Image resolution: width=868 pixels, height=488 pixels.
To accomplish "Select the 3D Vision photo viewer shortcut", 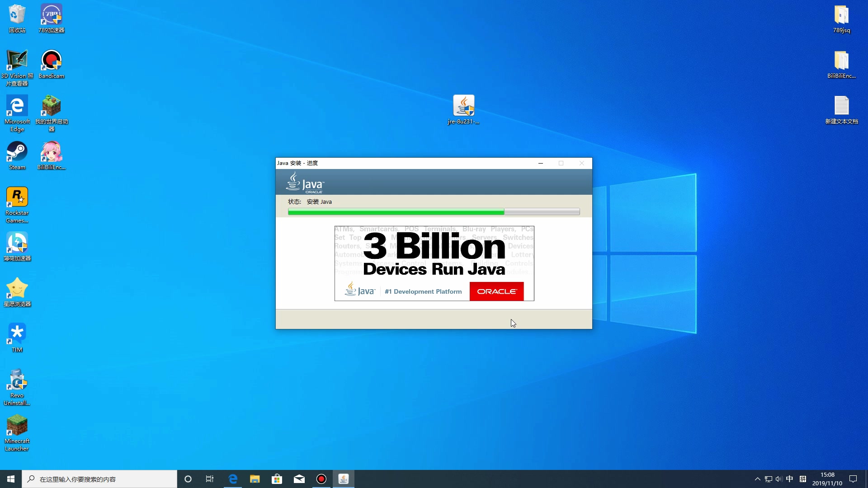I will 17,68.
